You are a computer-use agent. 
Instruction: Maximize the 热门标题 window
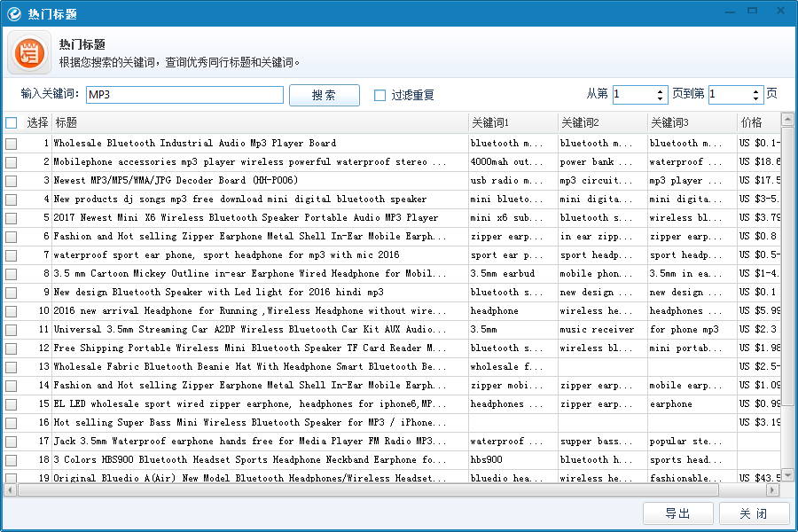pos(752,11)
